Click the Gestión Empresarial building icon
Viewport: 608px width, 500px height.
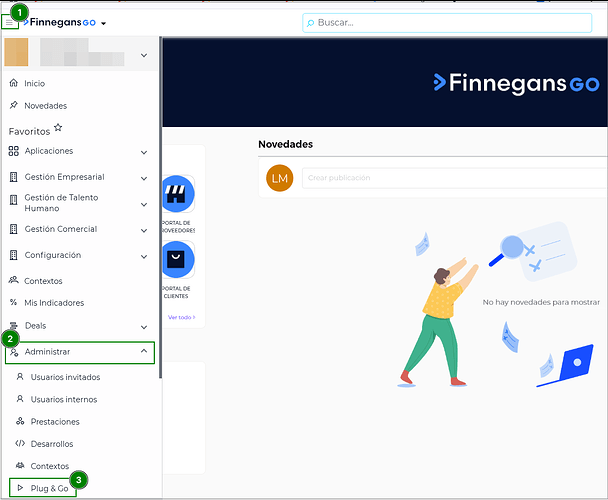click(14, 177)
